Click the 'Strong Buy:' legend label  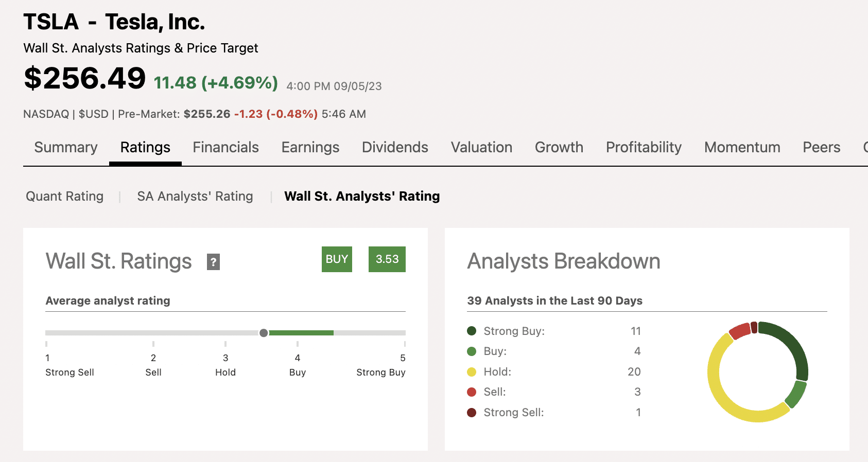click(x=514, y=331)
